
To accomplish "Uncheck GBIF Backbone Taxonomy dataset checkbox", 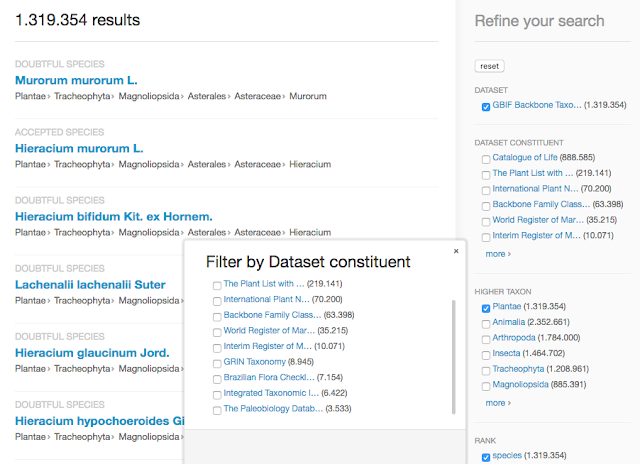I will tap(486, 105).
